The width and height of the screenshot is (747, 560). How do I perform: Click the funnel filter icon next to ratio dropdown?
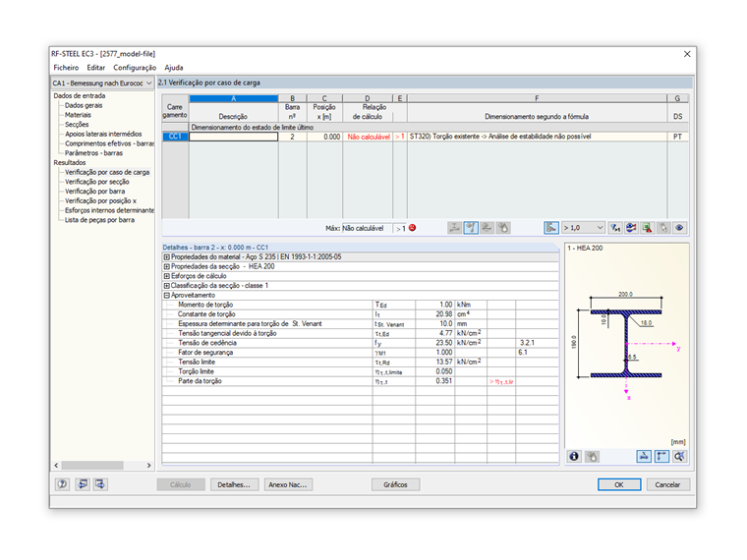coord(615,228)
